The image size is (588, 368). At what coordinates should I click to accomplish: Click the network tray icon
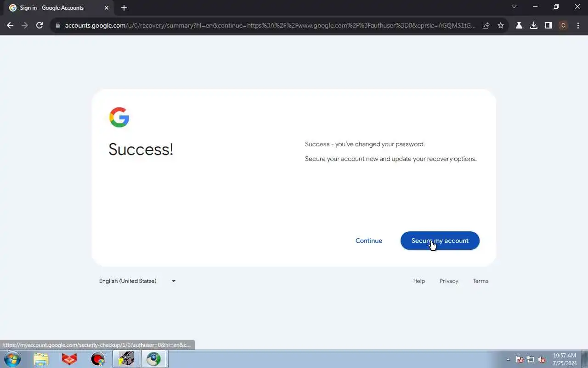531,359
